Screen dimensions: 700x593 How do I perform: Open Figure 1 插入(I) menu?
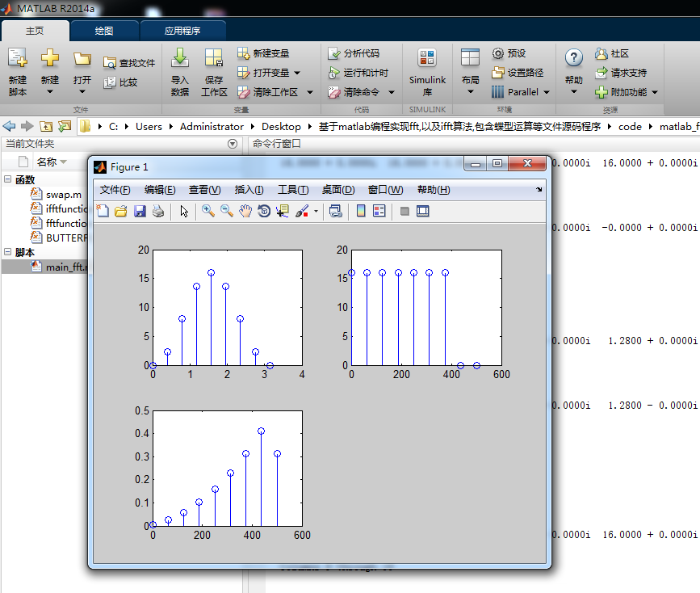pos(249,190)
